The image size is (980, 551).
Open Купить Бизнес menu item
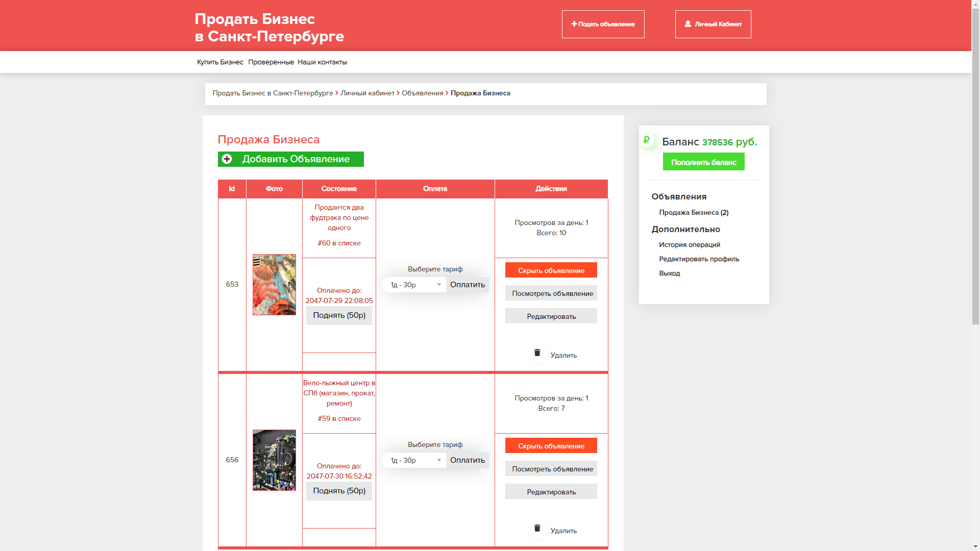pyautogui.click(x=220, y=62)
